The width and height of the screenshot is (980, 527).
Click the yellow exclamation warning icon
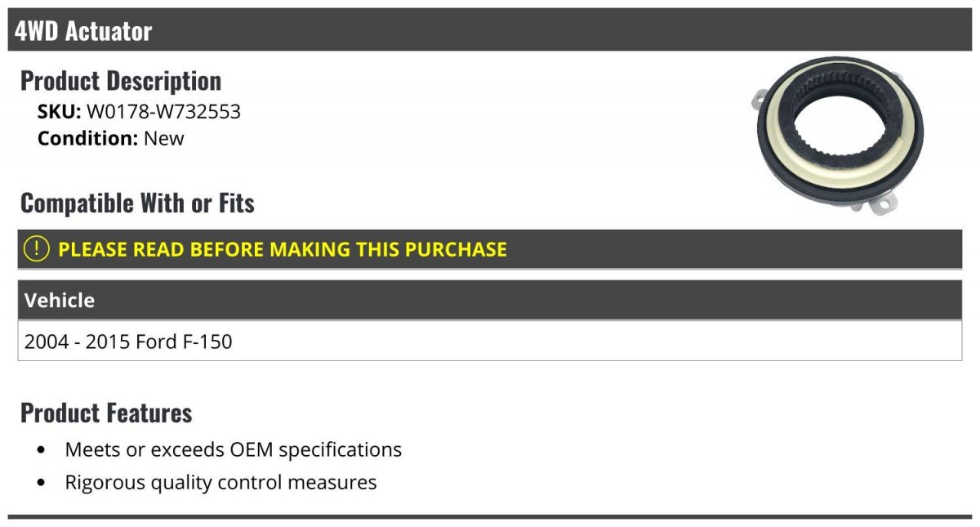[x=37, y=249]
